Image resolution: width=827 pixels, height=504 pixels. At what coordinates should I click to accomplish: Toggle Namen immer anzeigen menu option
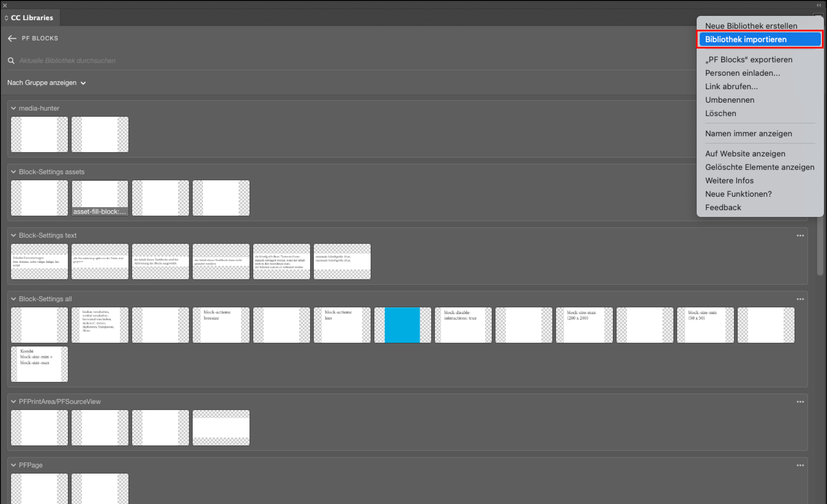[x=748, y=133]
